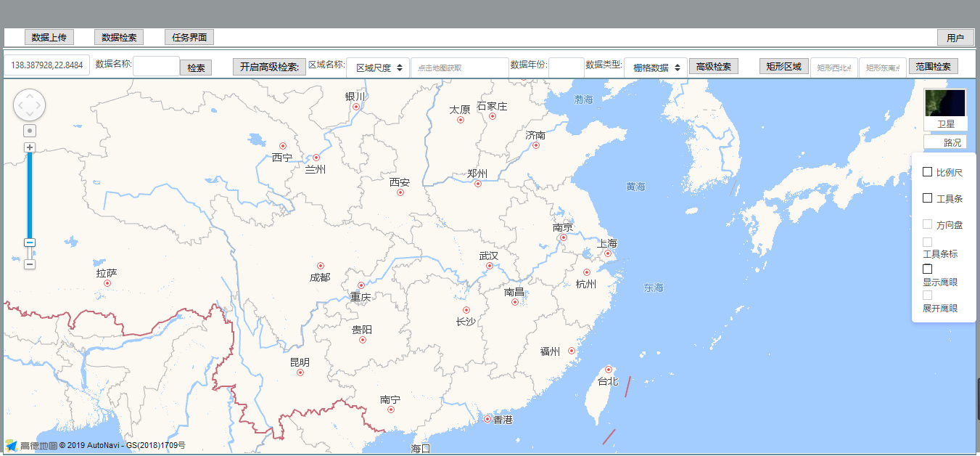Switch to the 任务界面 tab
Image resolution: width=980 pixels, height=456 pixels.
(189, 38)
